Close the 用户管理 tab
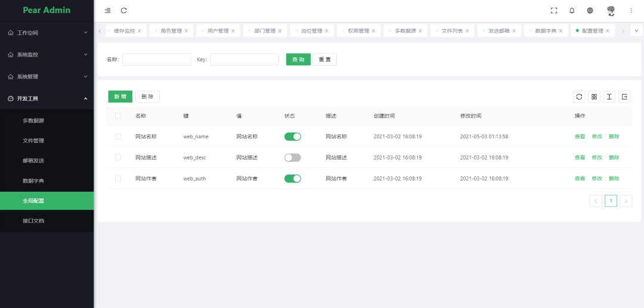 tap(233, 31)
